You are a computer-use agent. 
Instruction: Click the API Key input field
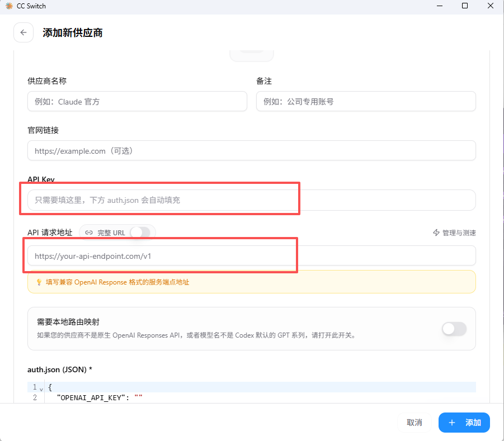coord(251,200)
